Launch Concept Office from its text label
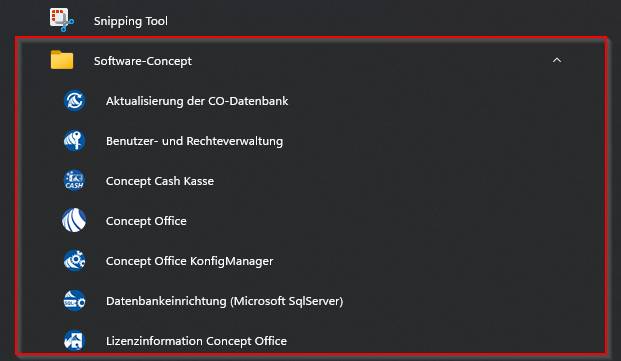 pyautogui.click(x=146, y=221)
